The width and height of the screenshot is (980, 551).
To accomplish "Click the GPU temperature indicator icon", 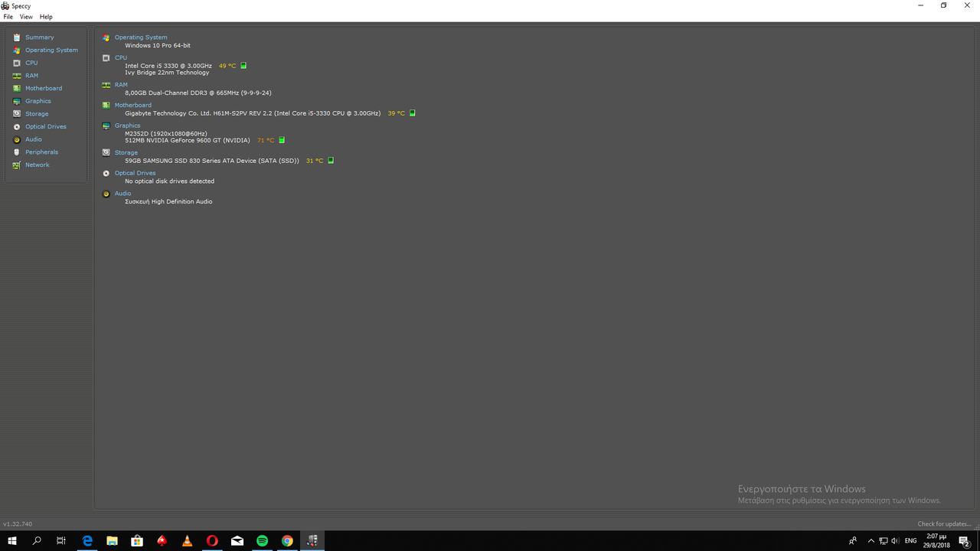I will point(282,140).
